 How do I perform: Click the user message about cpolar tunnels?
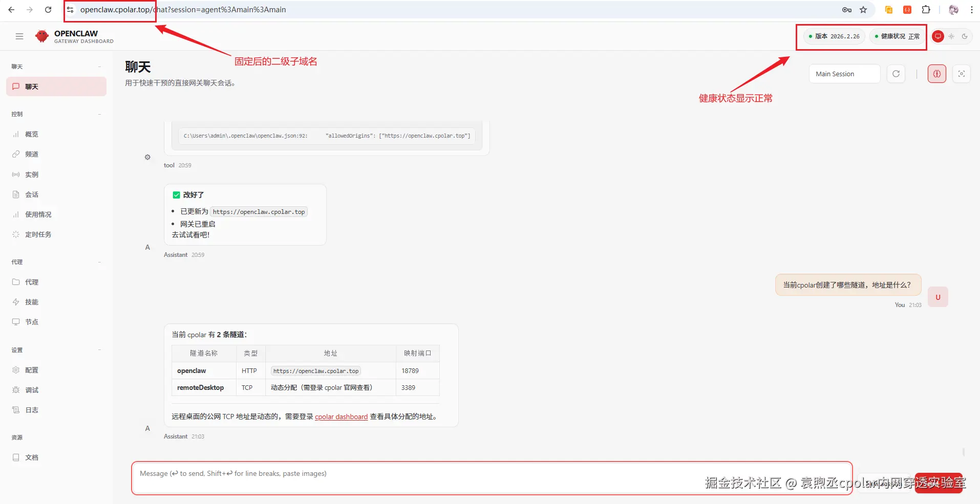pyautogui.click(x=848, y=285)
